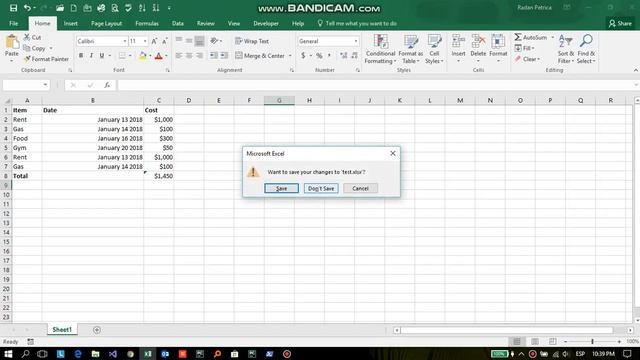
Task: Open the font size dropdown
Action: point(144,41)
